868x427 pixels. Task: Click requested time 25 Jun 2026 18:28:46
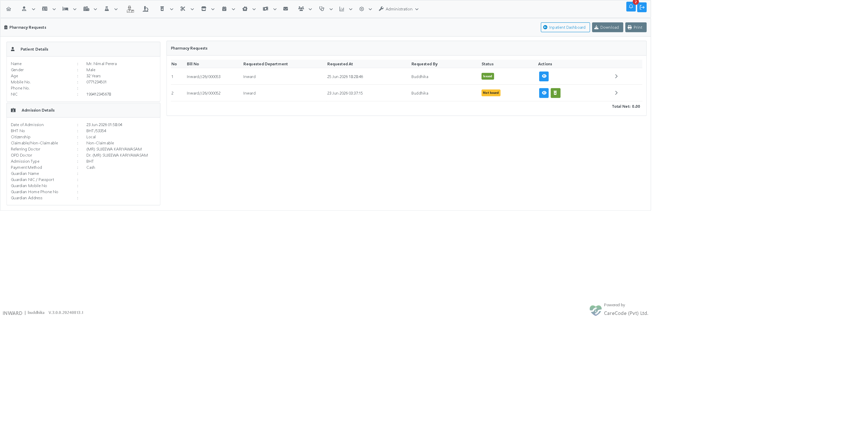point(345,77)
